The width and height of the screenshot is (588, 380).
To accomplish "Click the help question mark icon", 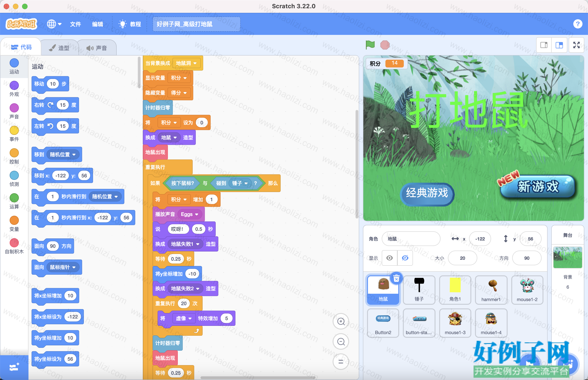I will click(577, 24).
